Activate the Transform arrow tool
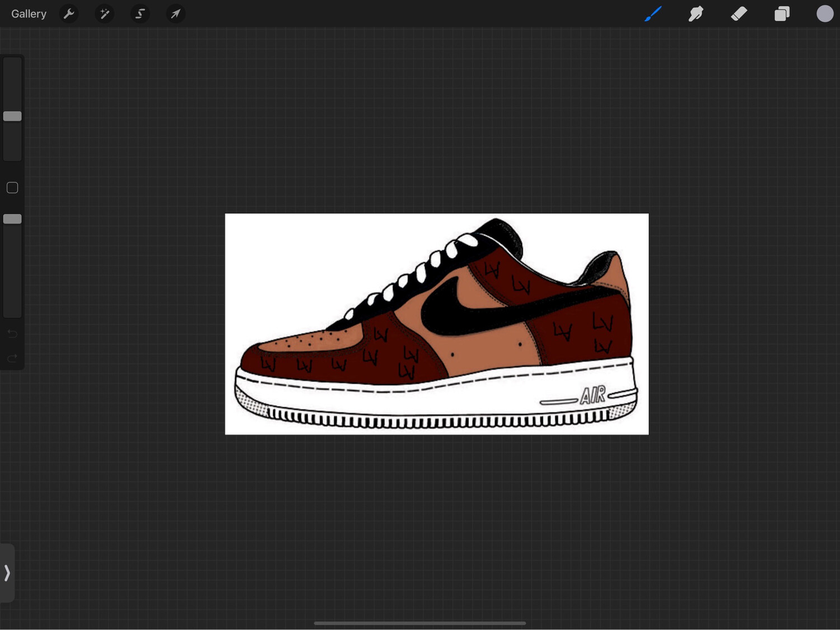This screenshot has width=840, height=630. pos(175,13)
